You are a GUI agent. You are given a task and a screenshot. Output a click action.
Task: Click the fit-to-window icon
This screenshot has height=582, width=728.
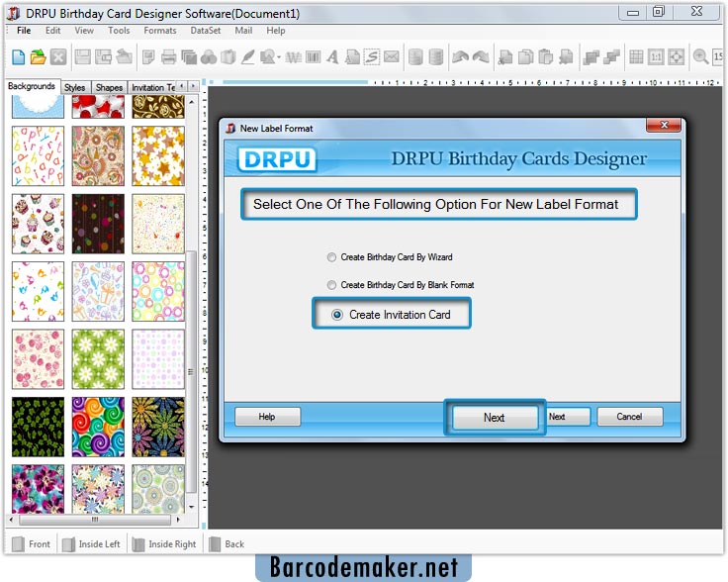(676, 57)
